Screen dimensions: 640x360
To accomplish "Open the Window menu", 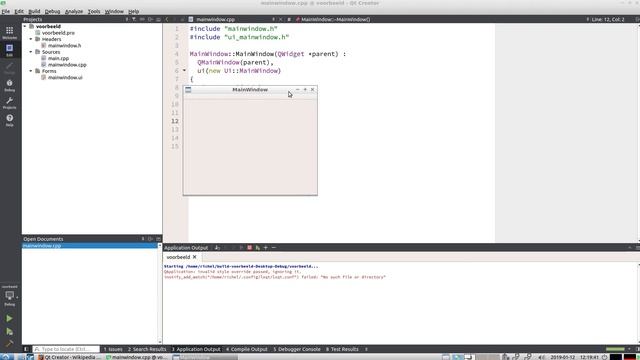I will pyautogui.click(x=114, y=11).
